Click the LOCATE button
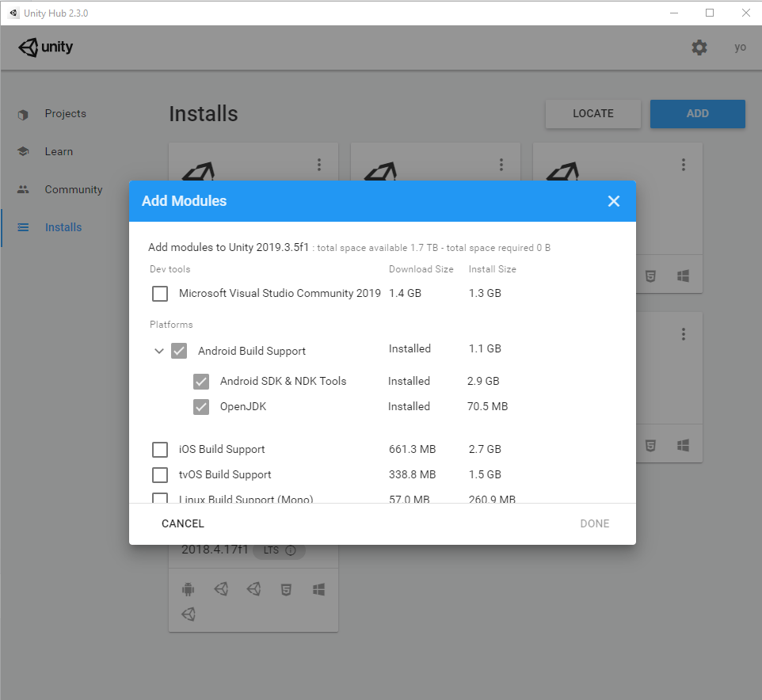The image size is (762, 700). tap(593, 114)
